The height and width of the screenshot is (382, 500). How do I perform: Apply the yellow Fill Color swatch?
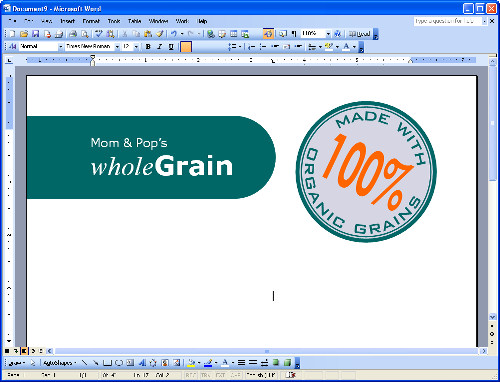[x=191, y=363]
